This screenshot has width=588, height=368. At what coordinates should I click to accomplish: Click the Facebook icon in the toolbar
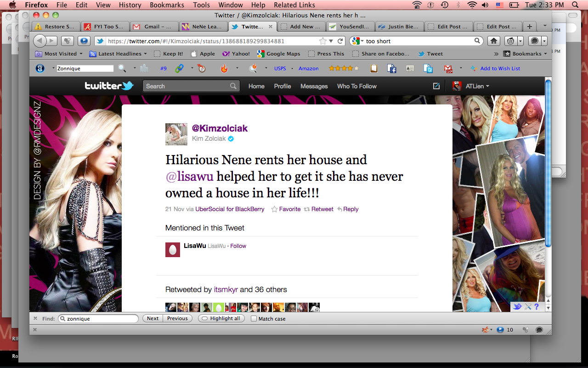click(392, 69)
